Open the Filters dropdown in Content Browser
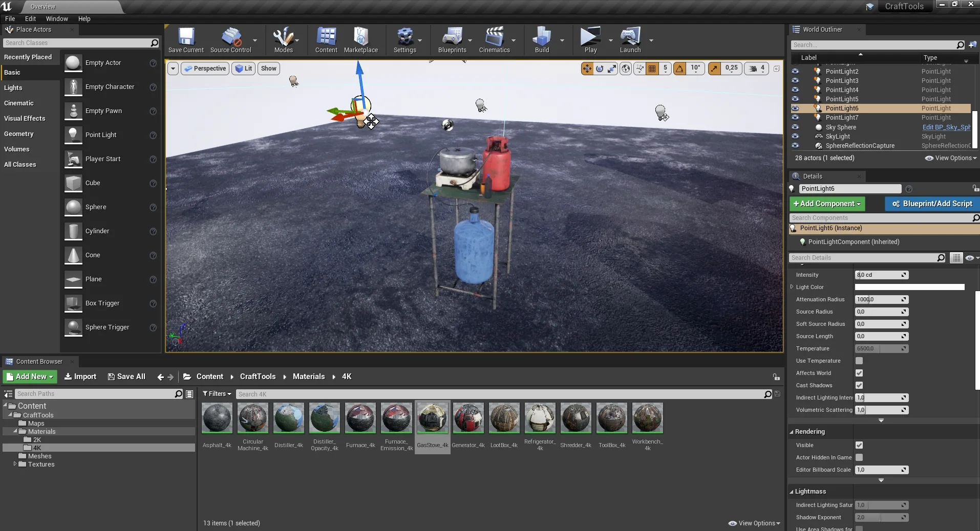 (217, 394)
